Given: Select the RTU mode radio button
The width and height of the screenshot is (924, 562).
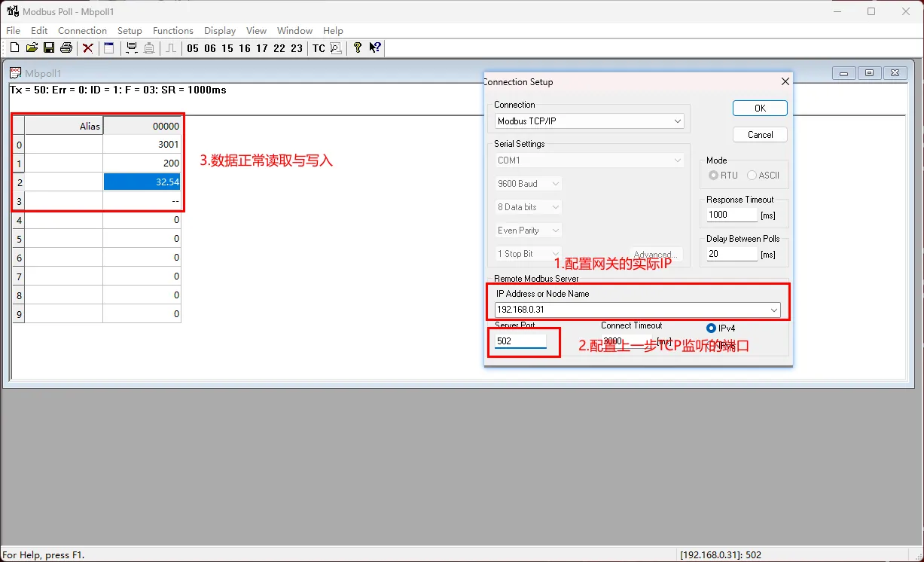Looking at the screenshot, I should coord(714,175).
